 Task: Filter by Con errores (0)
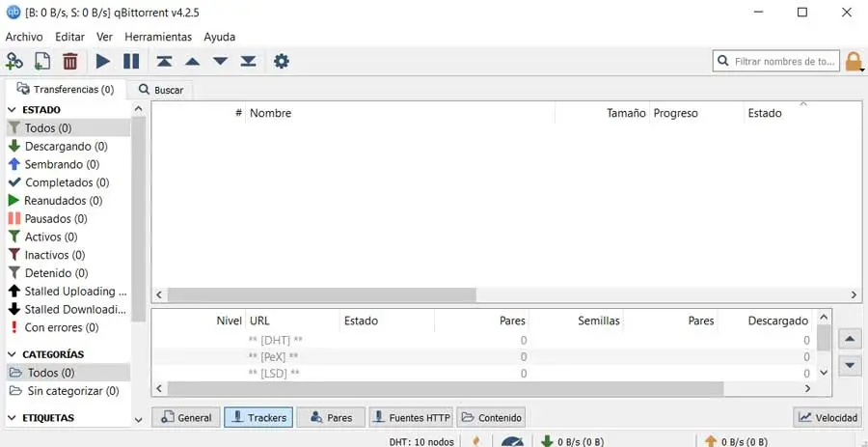(x=68, y=327)
